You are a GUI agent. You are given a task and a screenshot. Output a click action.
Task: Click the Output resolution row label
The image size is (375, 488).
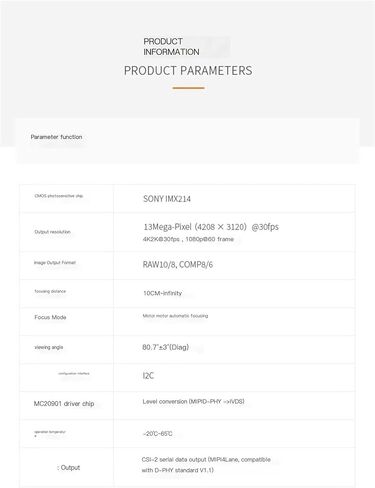(x=52, y=232)
